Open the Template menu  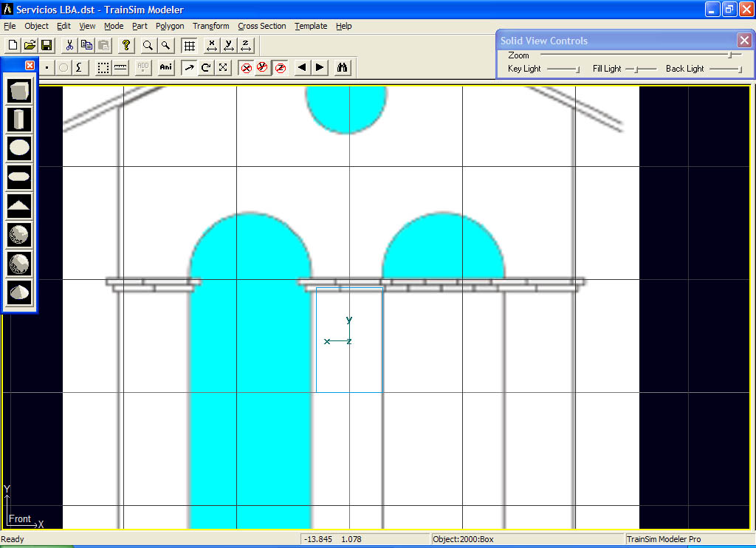tap(311, 26)
